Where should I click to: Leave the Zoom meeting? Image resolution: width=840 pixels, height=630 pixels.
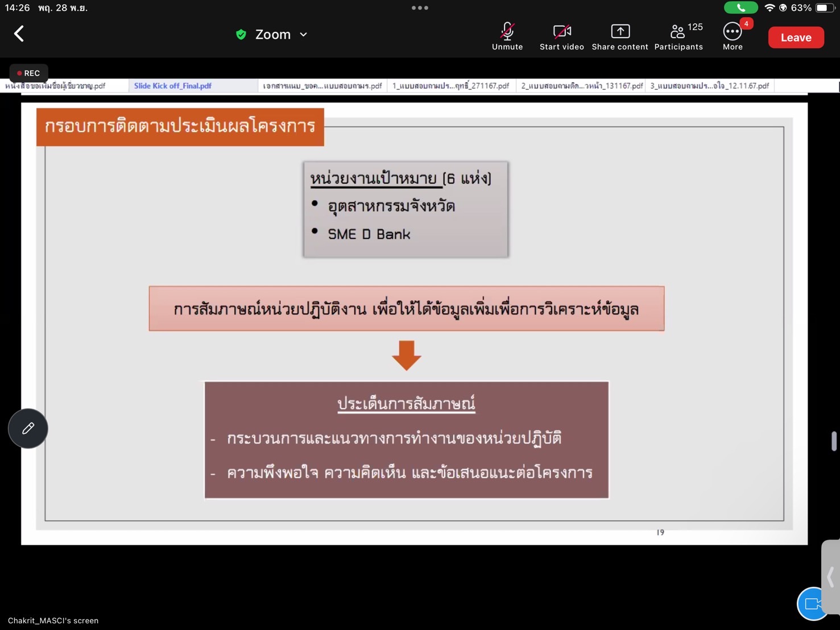pos(795,38)
